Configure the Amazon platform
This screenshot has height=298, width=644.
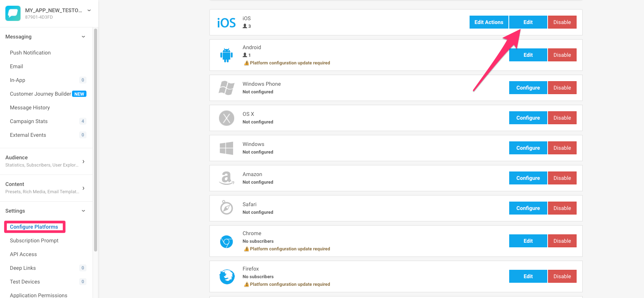(x=528, y=178)
